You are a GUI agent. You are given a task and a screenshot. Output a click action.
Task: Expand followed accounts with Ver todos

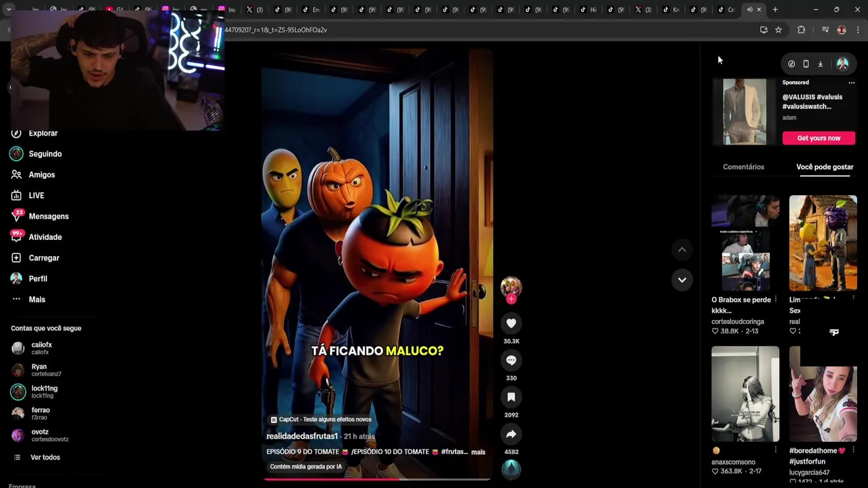point(37,457)
